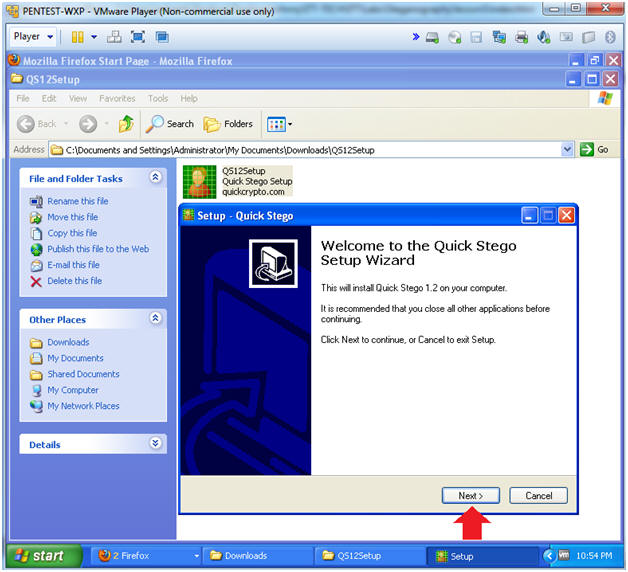Switch VMware to Unity mode
The image size is (628, 572).
[x=162, y=37]
